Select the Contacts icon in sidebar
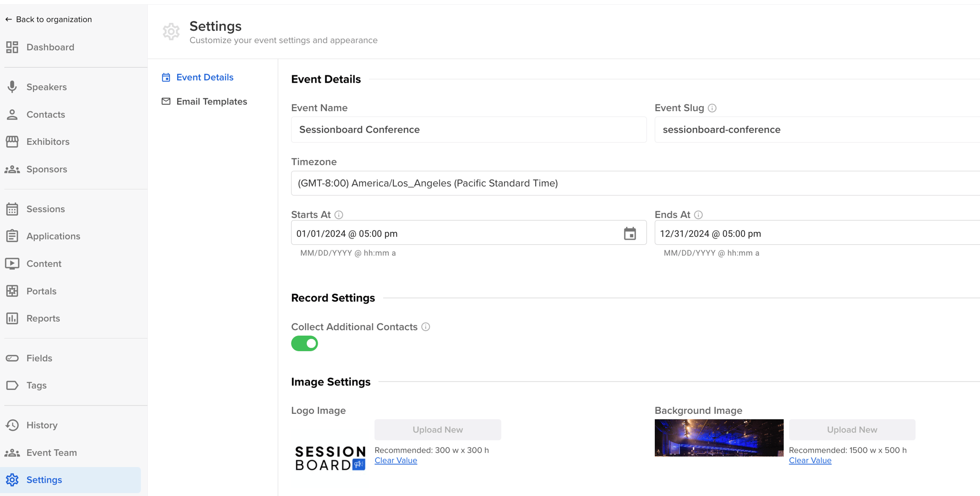 pos(11,114)
